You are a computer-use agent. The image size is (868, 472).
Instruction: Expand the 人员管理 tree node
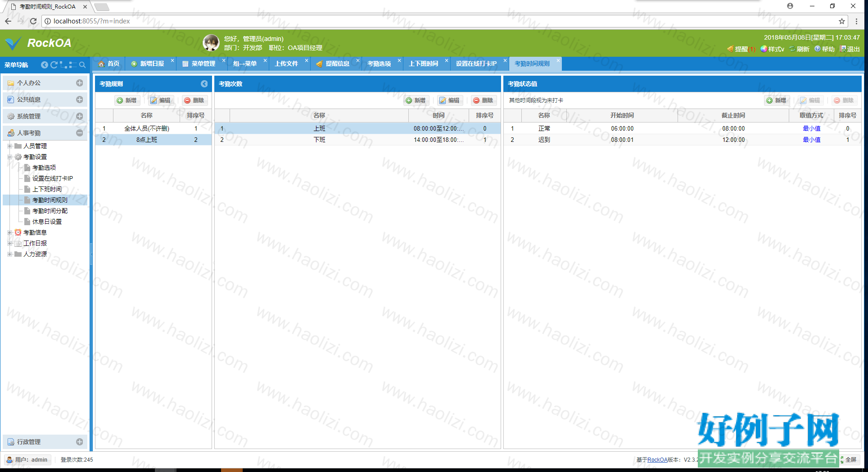click(9, 146)
